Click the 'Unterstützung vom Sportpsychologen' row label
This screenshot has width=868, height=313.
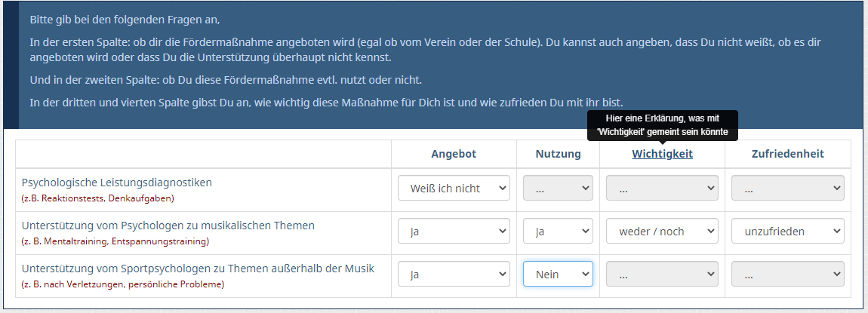point(198,269)
